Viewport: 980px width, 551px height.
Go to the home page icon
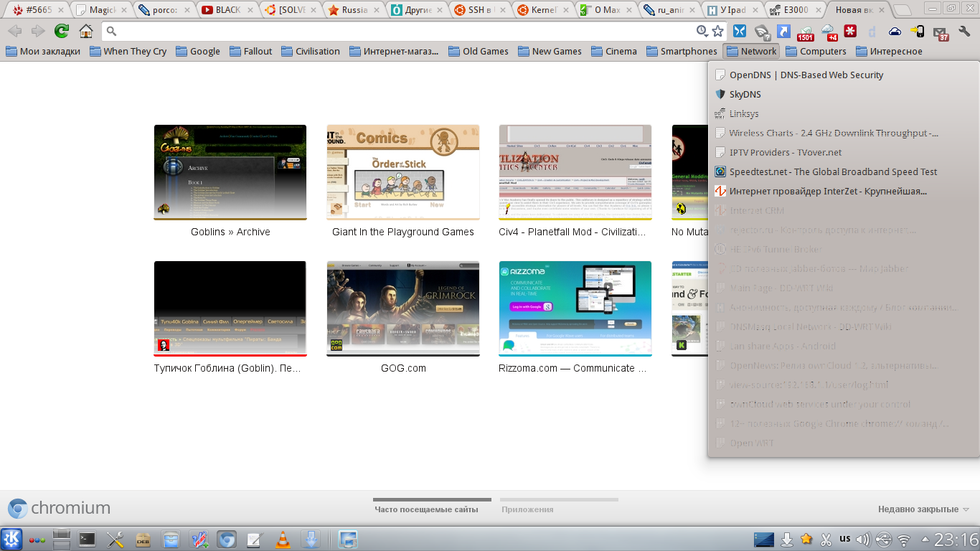coord(86,31)
